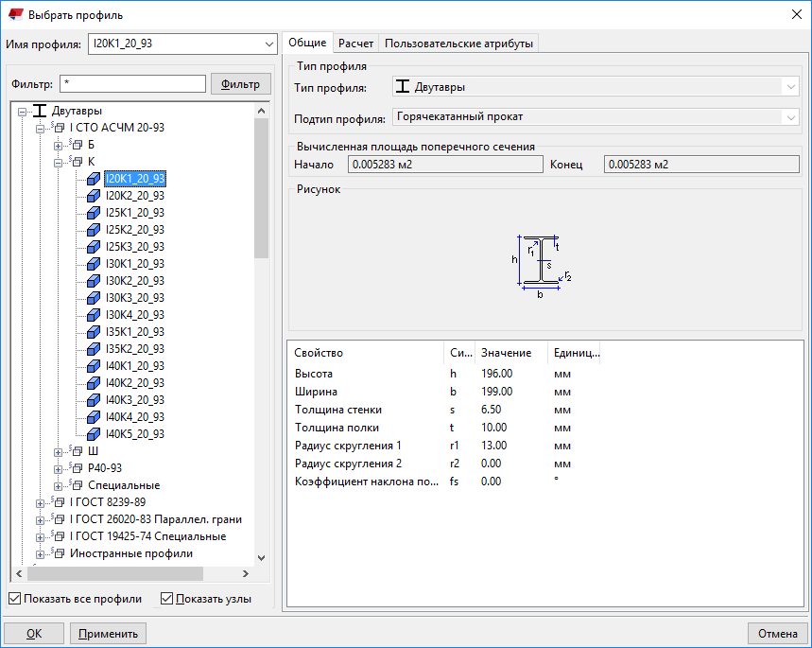Click the I25K1_20_93 profile cube icon
The height and width of the screenshot is (648, 812).
(x=94, y=213)
